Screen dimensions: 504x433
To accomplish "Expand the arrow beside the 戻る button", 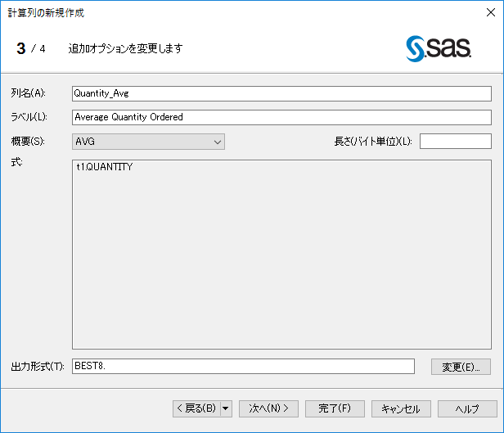I will coord(226,408).
